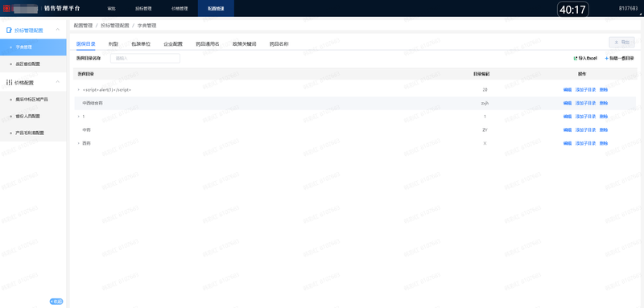Click the 新增一级目录 button

(x=619, y=58)
